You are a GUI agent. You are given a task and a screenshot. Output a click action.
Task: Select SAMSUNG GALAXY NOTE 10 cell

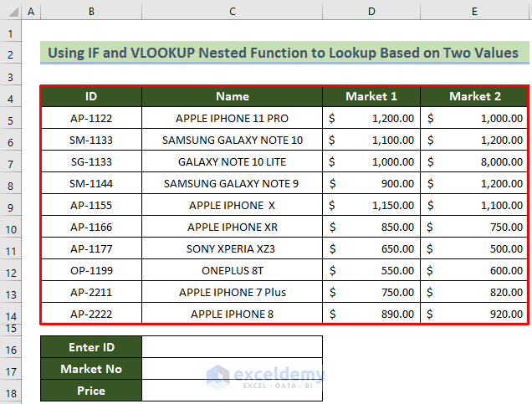click(x=232, y=140)
